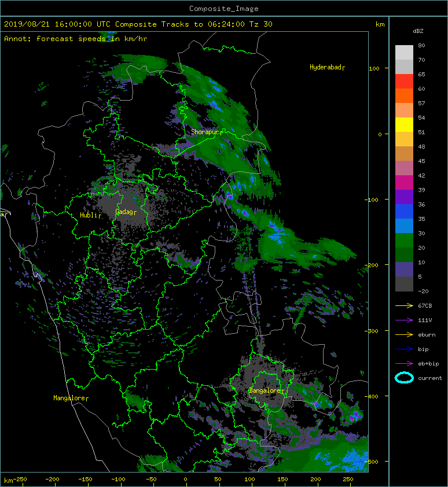Screen dimensions: 448x487
Task: Click the -250 tick on the bottom axis
Action: (x=21, y=479)
